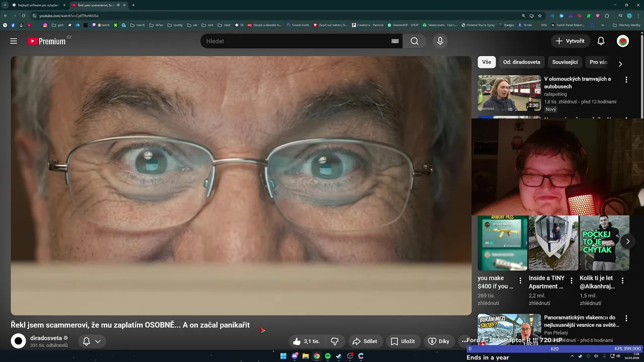Viewport: 644px width, 362px height.
Task: Reload the page in Chrome
Action: (x=23, y=16)
